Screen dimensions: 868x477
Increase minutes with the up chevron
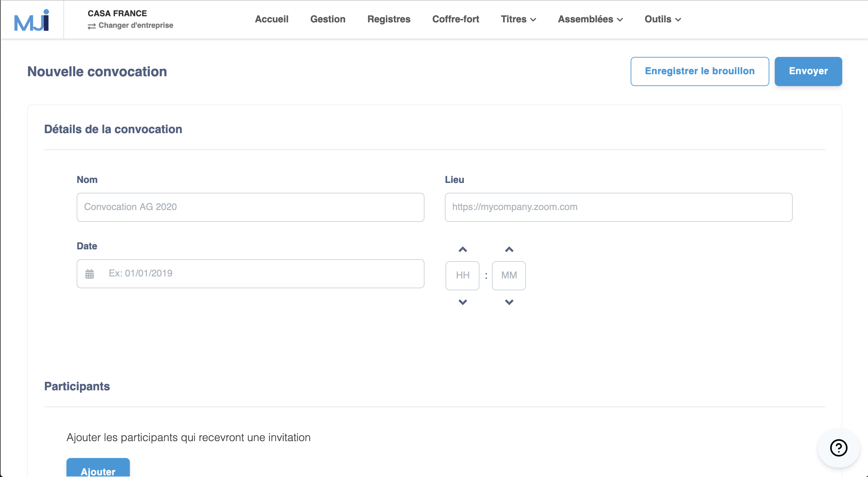[509, 250]
